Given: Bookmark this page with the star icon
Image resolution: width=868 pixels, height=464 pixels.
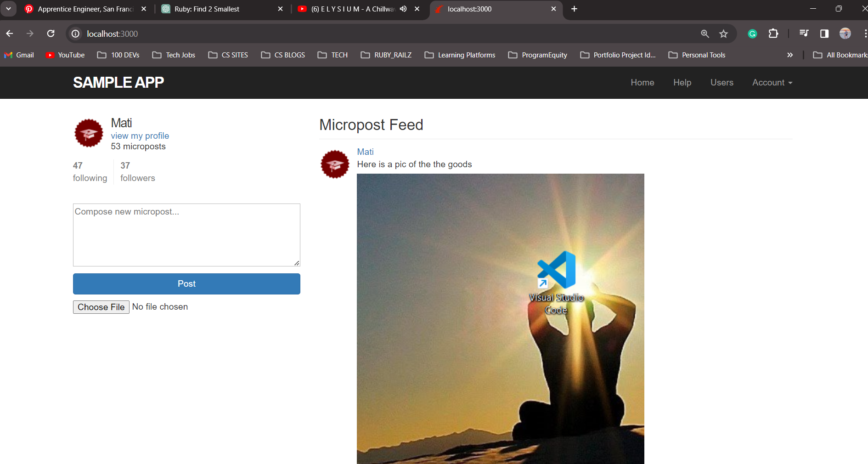Looking at the screenshot, I should coord(724,34).
